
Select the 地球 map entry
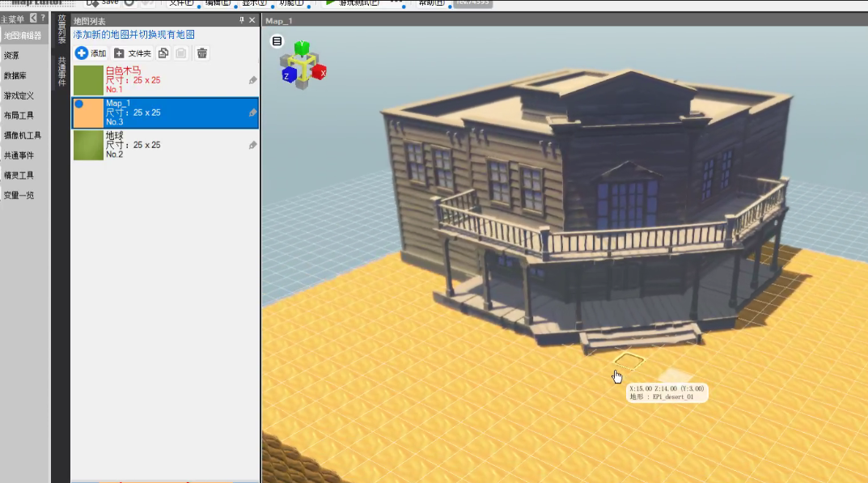point(166,145)
